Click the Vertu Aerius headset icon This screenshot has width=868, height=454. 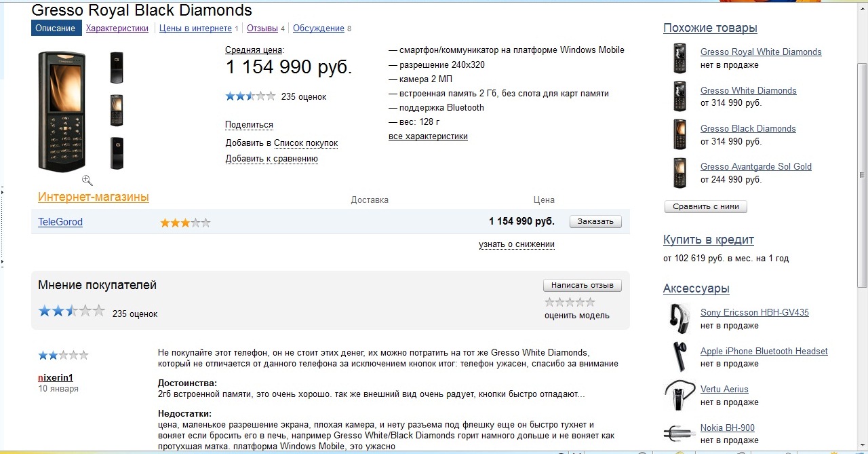[679, 396]
